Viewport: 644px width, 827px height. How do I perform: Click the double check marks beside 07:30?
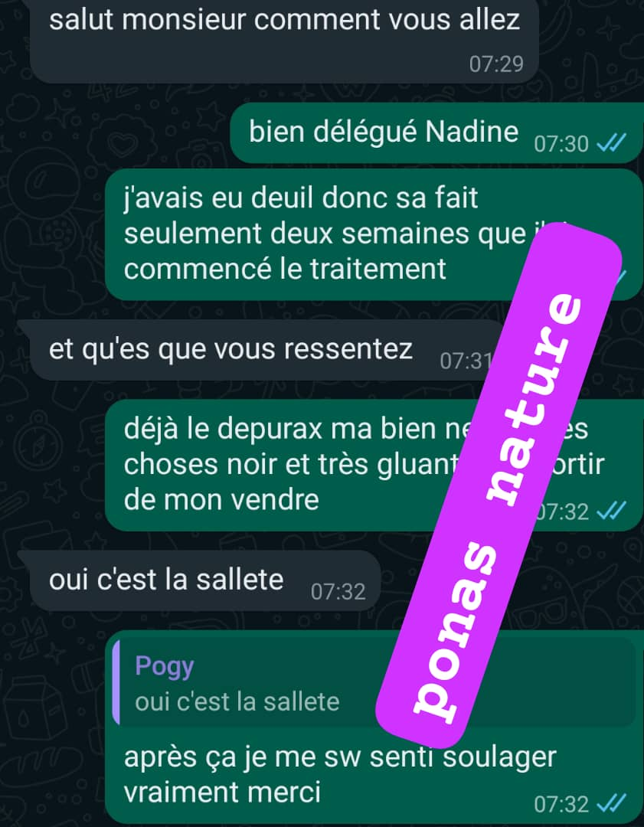click(x=611, y=142)
